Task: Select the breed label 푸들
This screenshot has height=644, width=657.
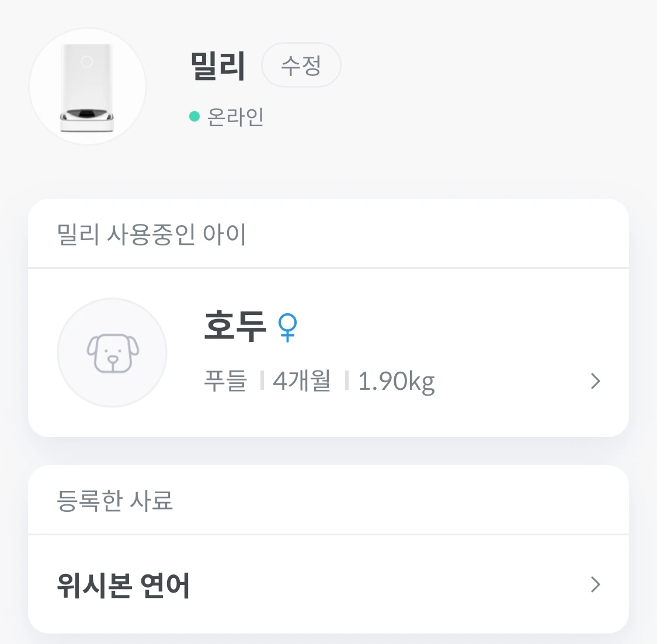Action: [226, 380]
